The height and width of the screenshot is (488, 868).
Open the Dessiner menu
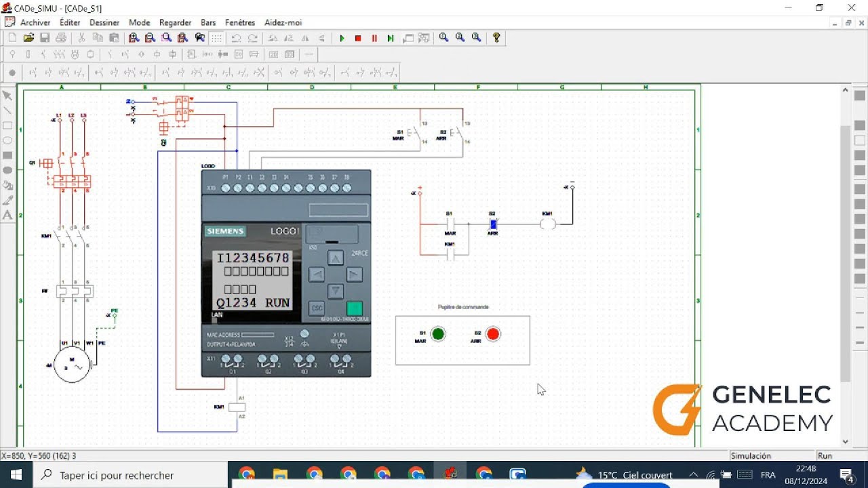click(104, 22)
